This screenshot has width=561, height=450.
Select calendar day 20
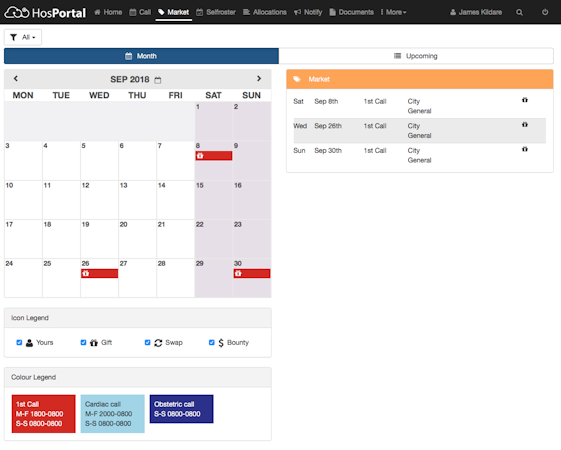point(137,239)
